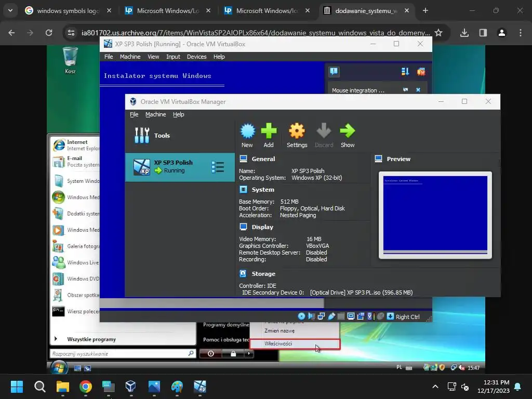This screenshot has width=532, height=399.
Task: Click the notification order sort icon
Action: 405,71
